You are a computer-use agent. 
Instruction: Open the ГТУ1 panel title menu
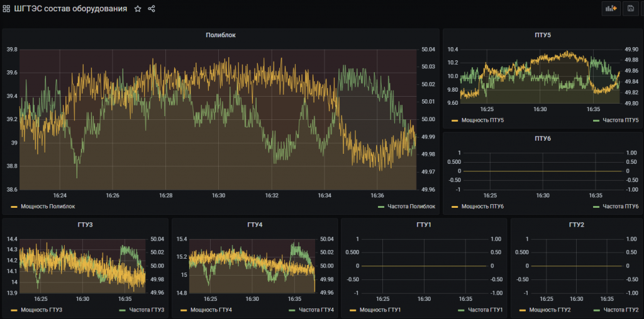point(424,224)
